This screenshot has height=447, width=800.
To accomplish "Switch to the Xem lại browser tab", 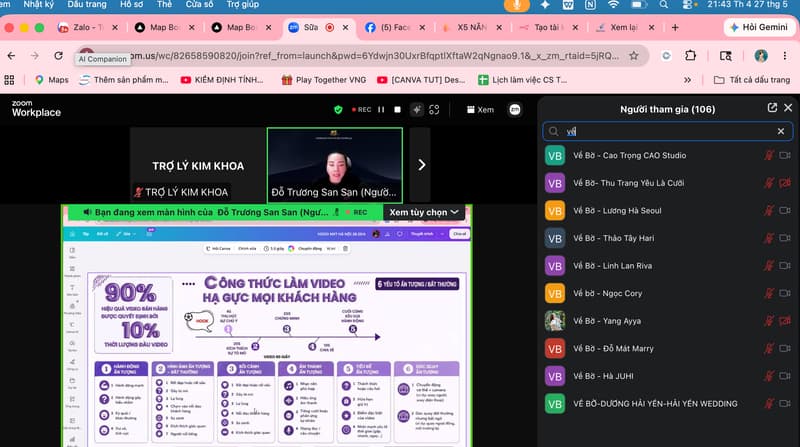I will 624,28.
